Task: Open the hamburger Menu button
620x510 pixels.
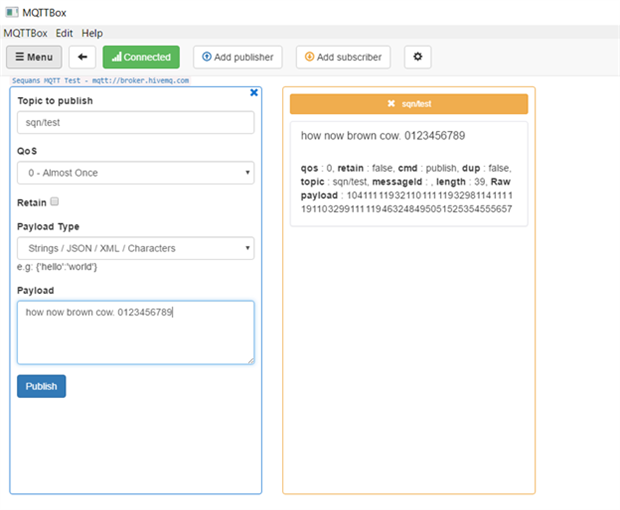Action: [34, 57]
